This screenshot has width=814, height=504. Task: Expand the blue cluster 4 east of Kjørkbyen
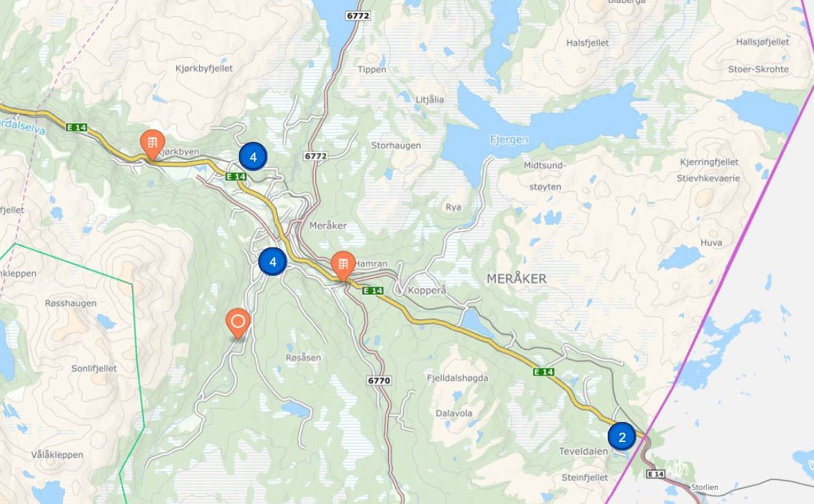(x=253, y=157)
